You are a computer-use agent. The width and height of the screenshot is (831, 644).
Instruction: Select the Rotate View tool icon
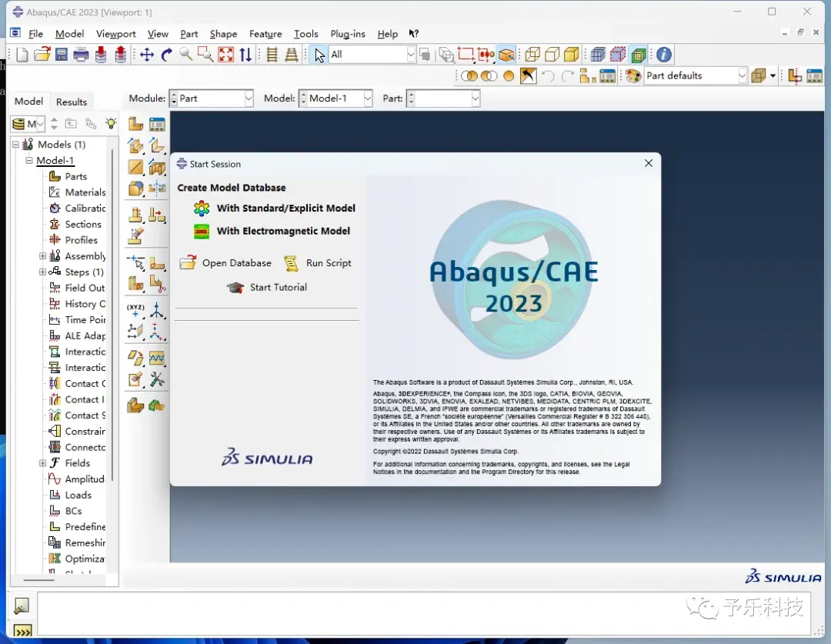click(167, 55)
